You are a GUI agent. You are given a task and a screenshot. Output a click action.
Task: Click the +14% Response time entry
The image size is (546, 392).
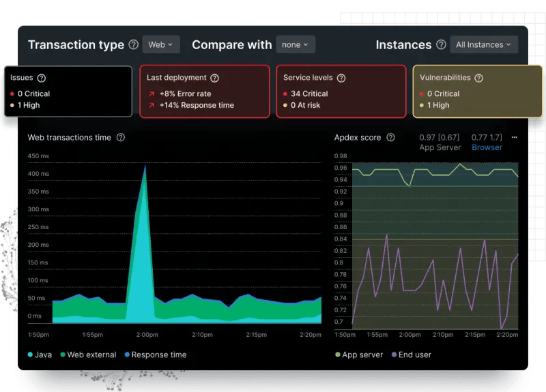point(191,105)
